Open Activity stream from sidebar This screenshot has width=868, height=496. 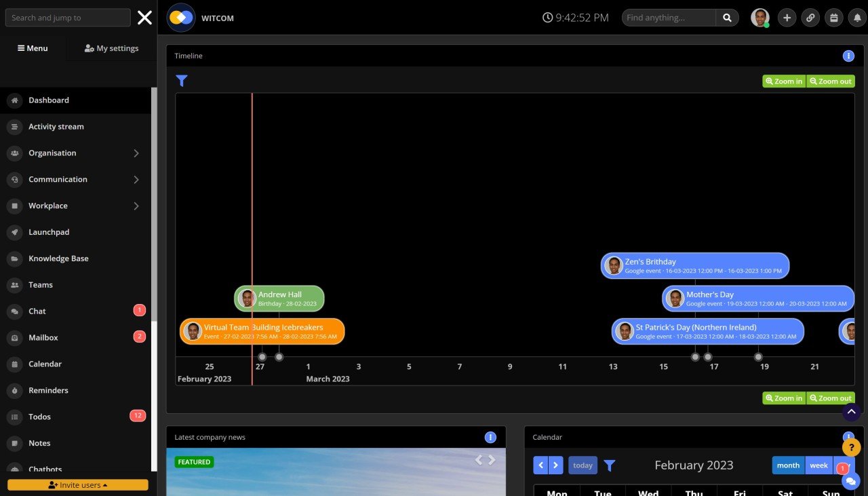coord(56,127)
